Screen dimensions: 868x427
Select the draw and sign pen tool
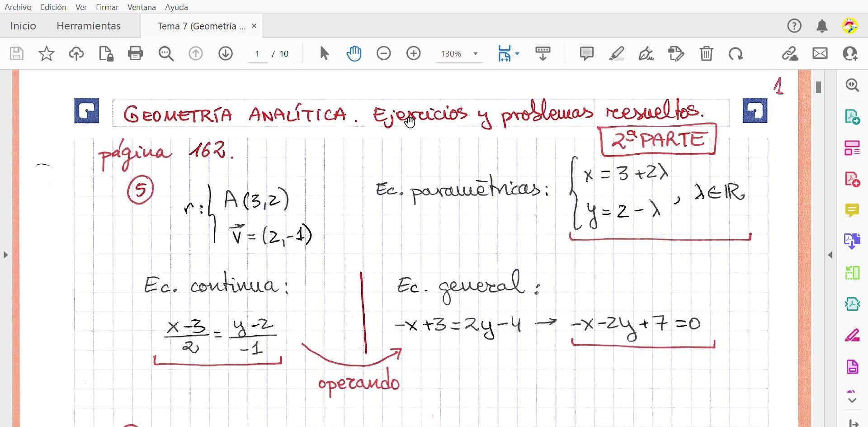point(646,53)
